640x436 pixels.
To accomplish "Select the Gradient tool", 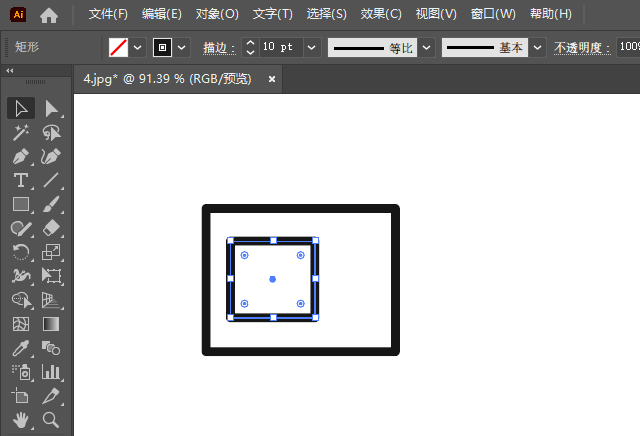I will pyautogui.click(x=51, y=324).
